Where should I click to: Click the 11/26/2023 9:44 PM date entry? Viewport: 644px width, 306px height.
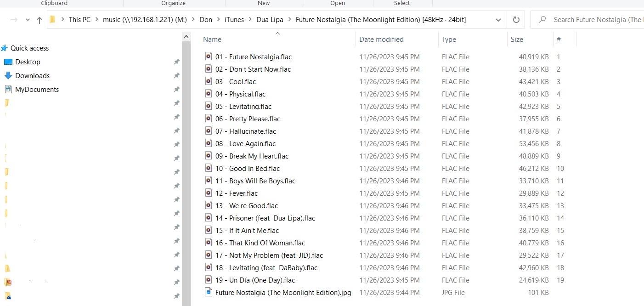tap(390, 293)
